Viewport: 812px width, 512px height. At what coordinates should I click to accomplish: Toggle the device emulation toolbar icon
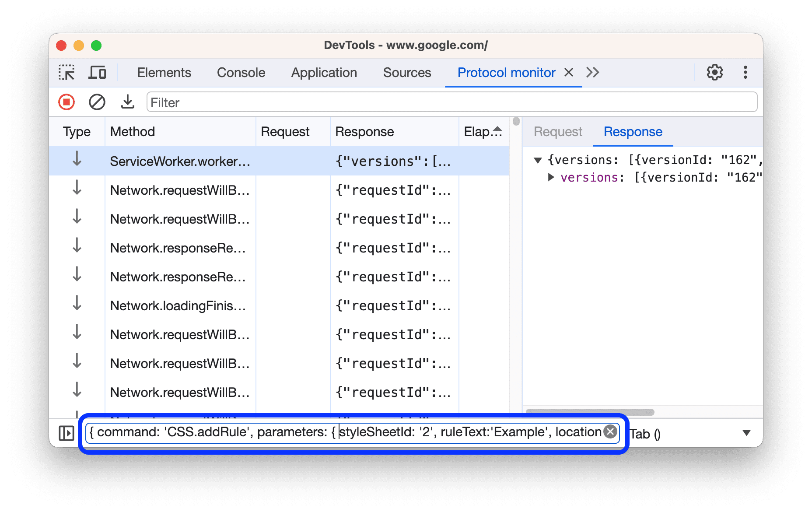click(97, 72)
